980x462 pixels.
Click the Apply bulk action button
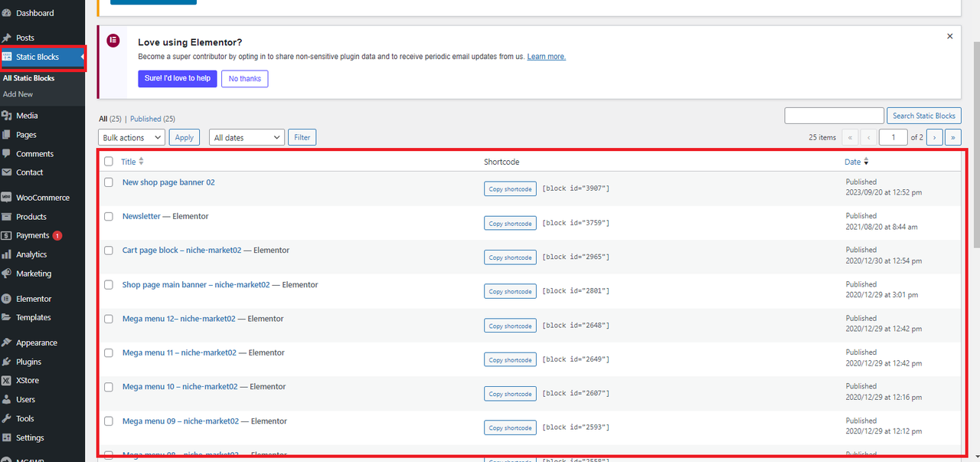(184, 137)
